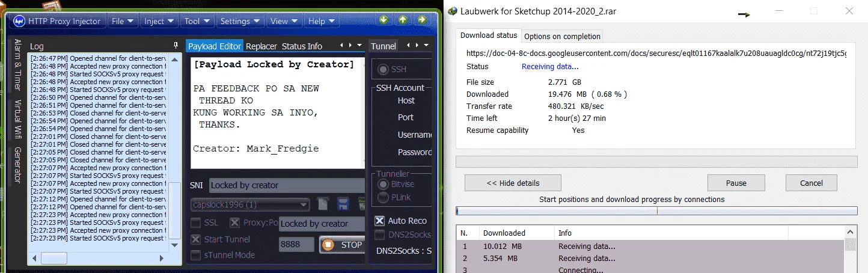Click the Log vertical scrollbar thumb
This screenshot has height=273, width=868.
(x=175, y=210)
